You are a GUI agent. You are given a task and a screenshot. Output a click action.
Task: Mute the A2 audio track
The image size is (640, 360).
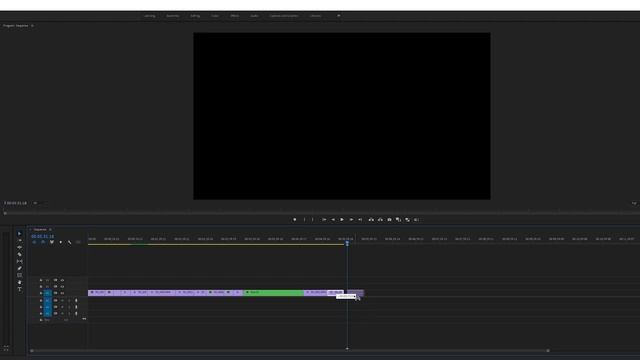pyautogui.click(x=62, y=307)
